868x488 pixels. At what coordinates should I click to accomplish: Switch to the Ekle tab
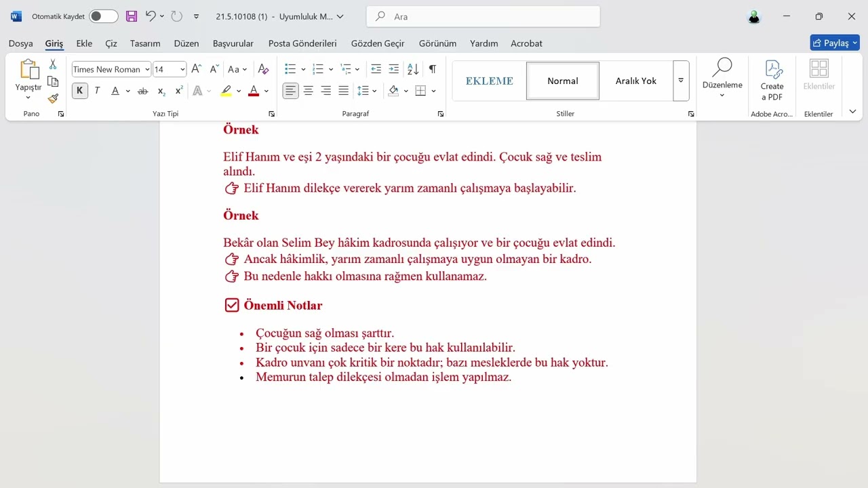84,43
